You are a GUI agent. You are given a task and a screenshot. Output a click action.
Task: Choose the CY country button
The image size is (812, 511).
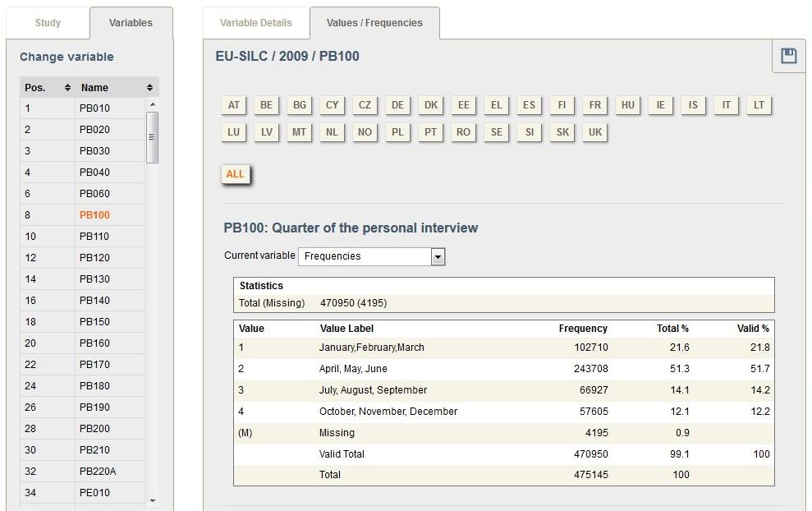coord(332,104)
